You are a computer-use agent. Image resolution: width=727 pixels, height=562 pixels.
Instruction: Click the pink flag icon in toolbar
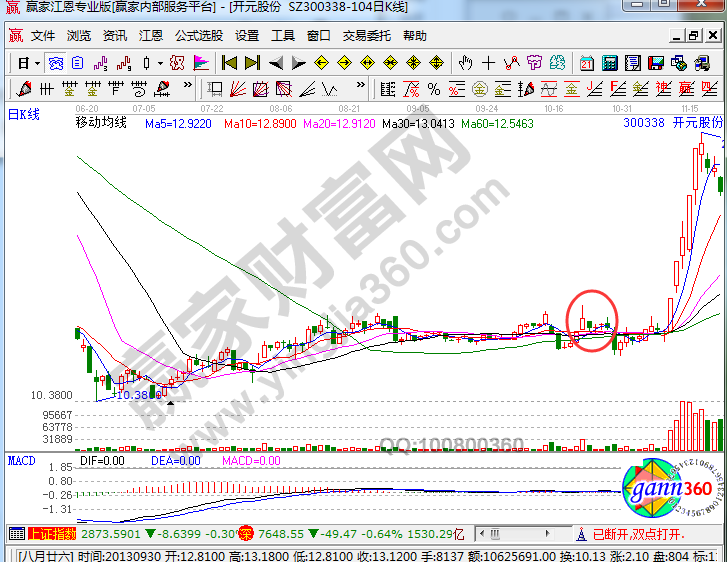coord(201,62)
